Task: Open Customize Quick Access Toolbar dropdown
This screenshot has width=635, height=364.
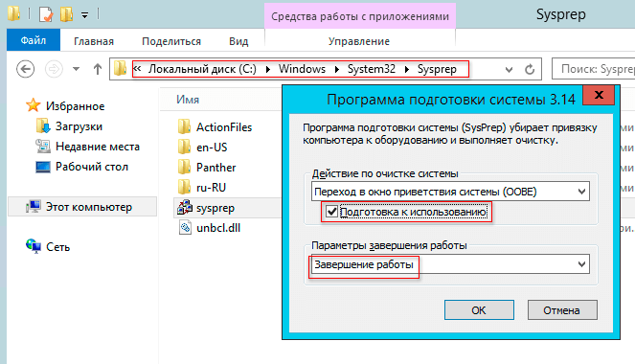Action: point(84,15)
